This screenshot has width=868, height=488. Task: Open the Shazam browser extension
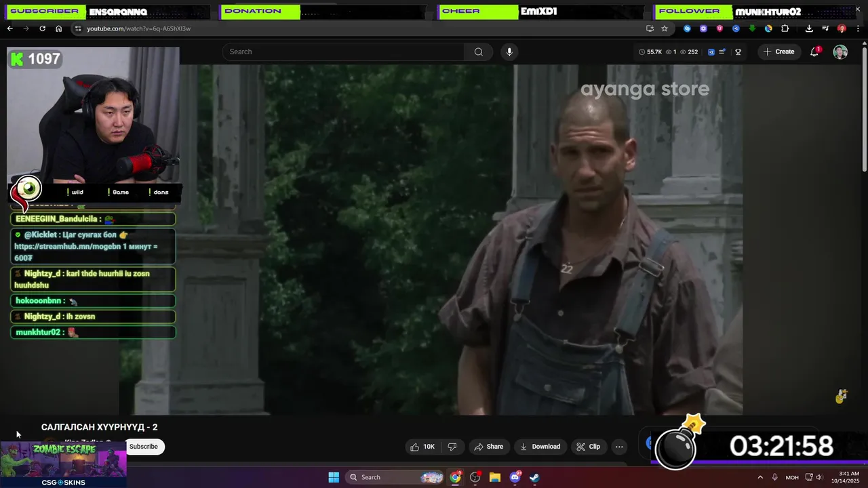pos(687,28)
